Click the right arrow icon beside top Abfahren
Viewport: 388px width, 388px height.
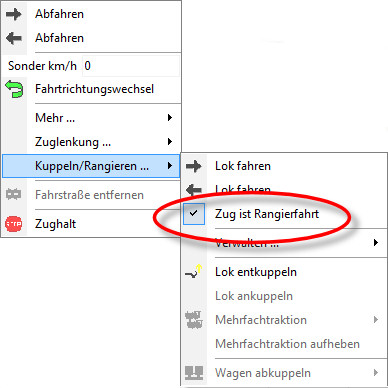click(14, 14)
